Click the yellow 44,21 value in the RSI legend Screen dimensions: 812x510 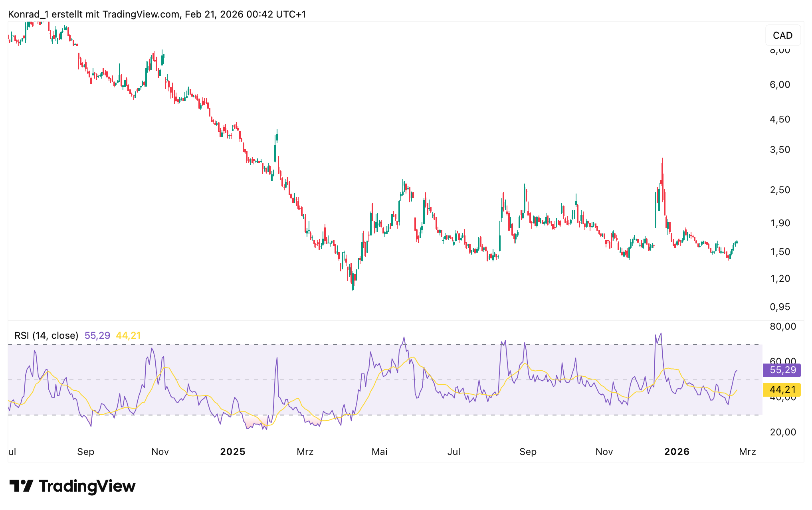coord(128,336)
